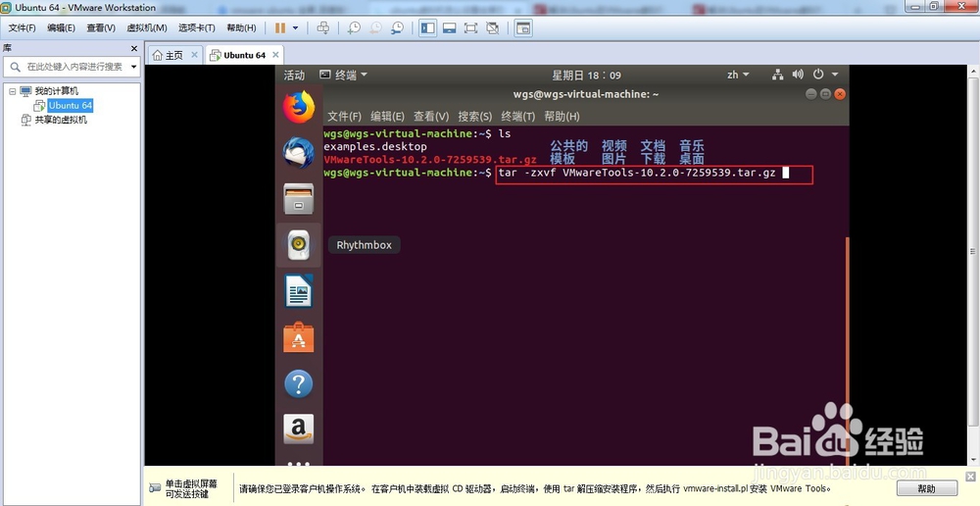Open the Help icon in the dock
980x506 pixels.
(299, 383)
